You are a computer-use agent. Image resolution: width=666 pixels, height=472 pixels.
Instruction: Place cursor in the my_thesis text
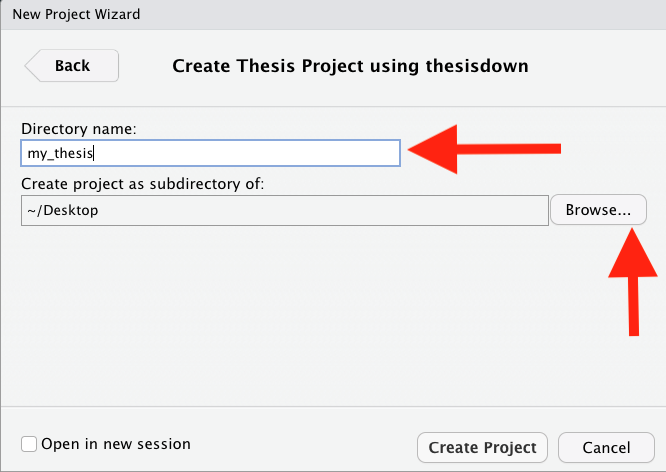pyautogui.click(x=60, y=153)
